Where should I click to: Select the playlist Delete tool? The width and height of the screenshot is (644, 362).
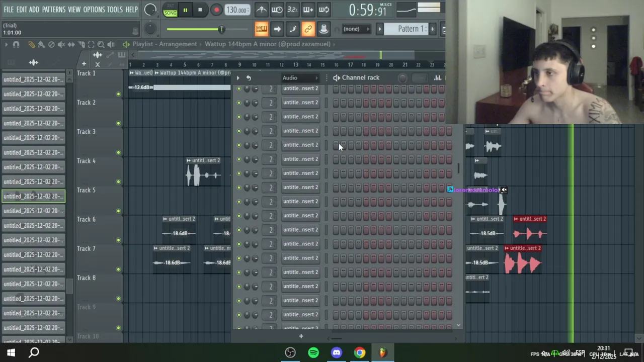(51, 44)
